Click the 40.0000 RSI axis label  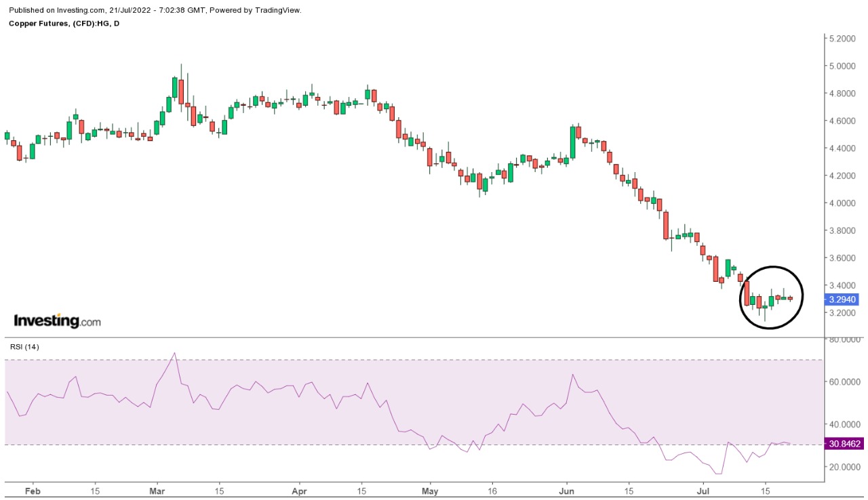(x=844, y=425)
